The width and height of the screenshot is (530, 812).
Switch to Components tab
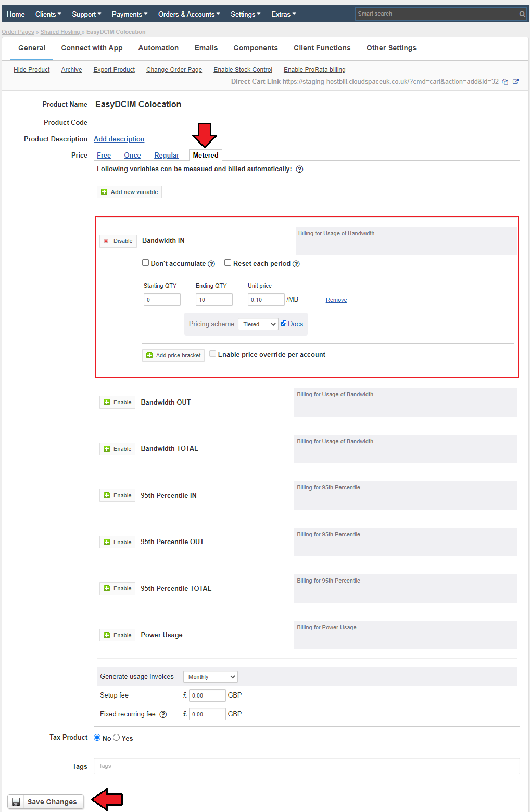pos(256,48)
